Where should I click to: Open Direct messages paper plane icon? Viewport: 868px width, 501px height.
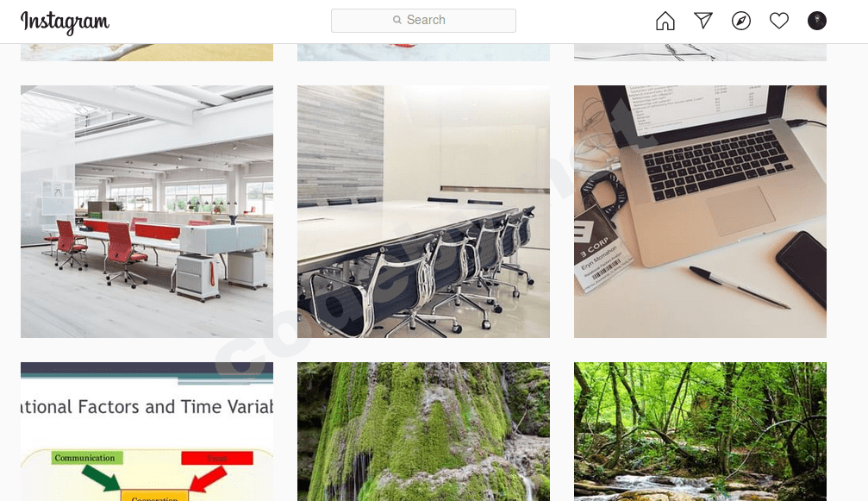click(703, 21)
